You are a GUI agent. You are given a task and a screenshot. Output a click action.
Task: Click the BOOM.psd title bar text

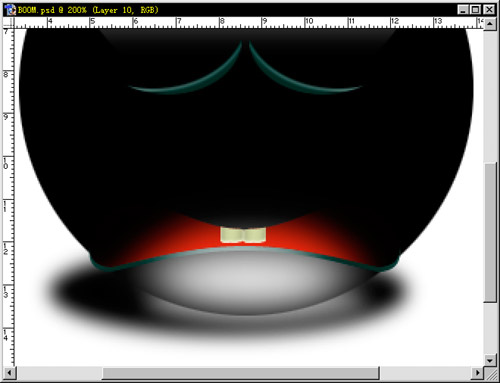click(88, 10)
